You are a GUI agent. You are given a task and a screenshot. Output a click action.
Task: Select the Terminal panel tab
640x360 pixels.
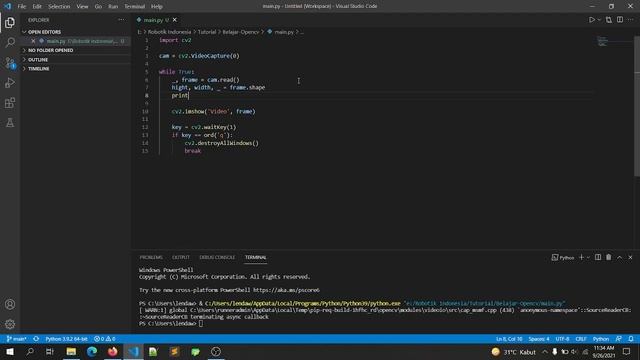pos(256,257)
